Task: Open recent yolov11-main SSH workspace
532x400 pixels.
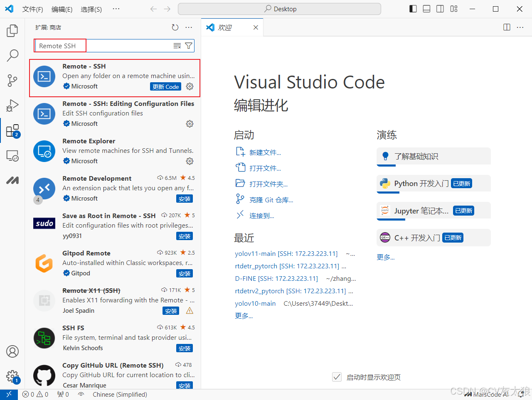Action: [286, 253]
